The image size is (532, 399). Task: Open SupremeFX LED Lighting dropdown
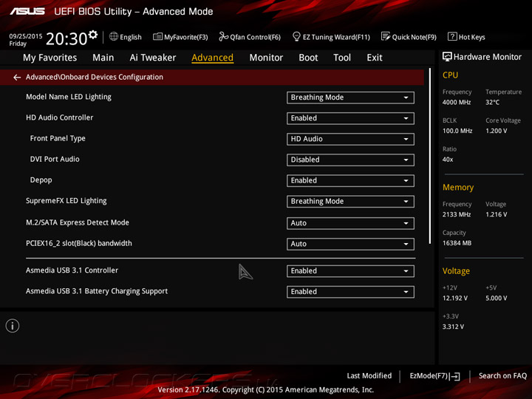(x=350, y=202)
